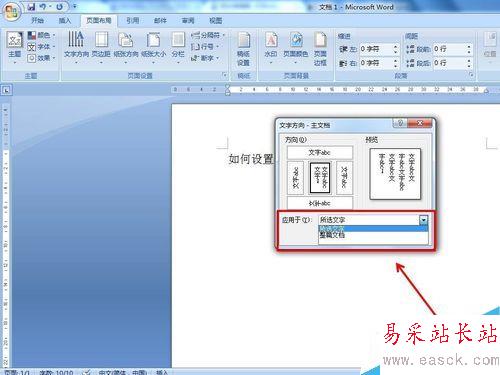This screenshot has width=500, height=375.
Task: Click the 页面: 1/1 status bar entry
Action: [17, 372]
